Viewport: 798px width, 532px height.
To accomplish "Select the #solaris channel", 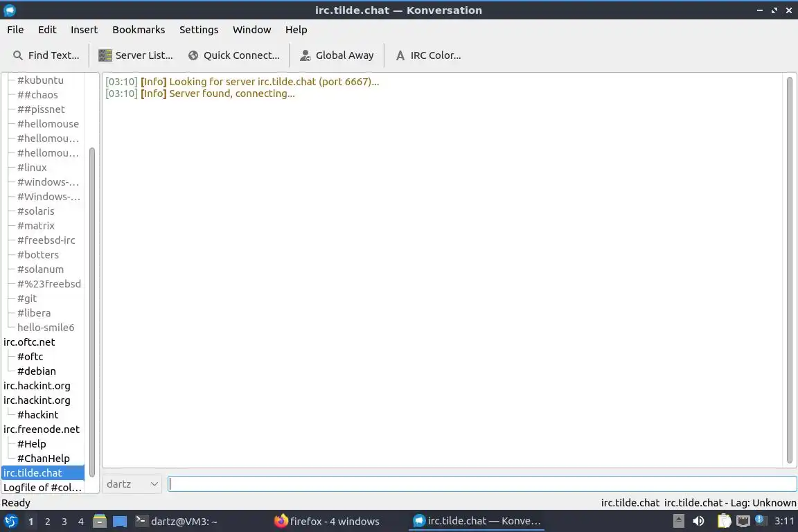I will 35,211.
